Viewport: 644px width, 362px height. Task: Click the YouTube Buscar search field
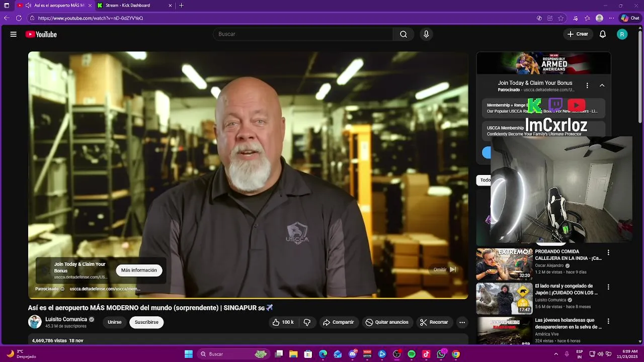(303, 34)
